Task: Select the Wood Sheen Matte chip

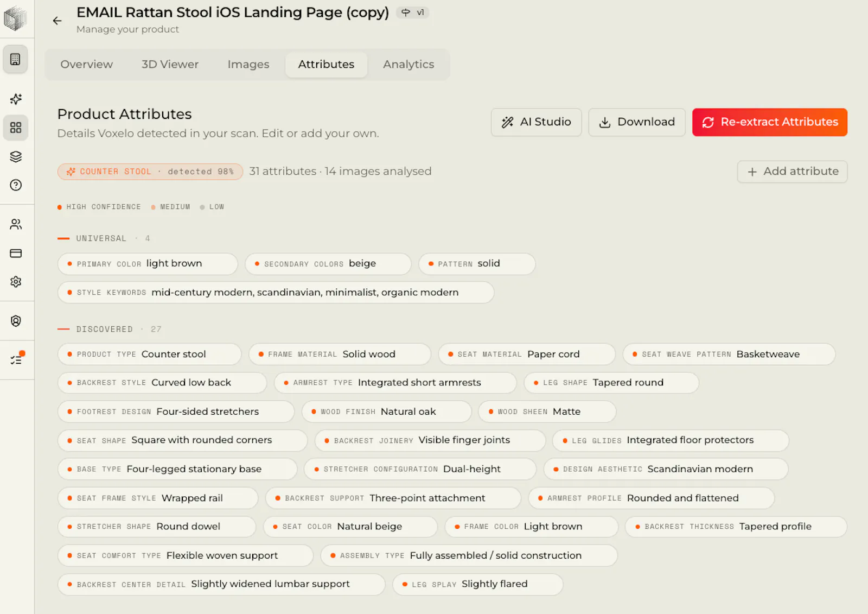Action: [547, 412]
